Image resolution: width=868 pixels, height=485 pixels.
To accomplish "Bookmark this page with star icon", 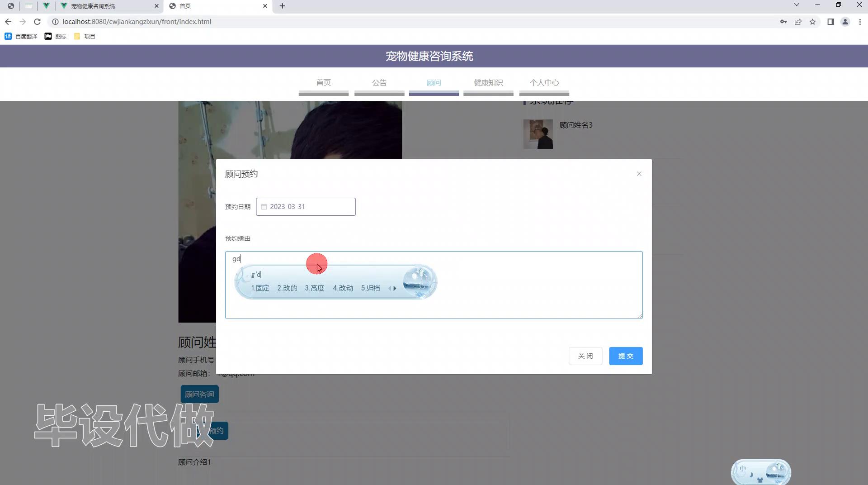I will 812,22.
